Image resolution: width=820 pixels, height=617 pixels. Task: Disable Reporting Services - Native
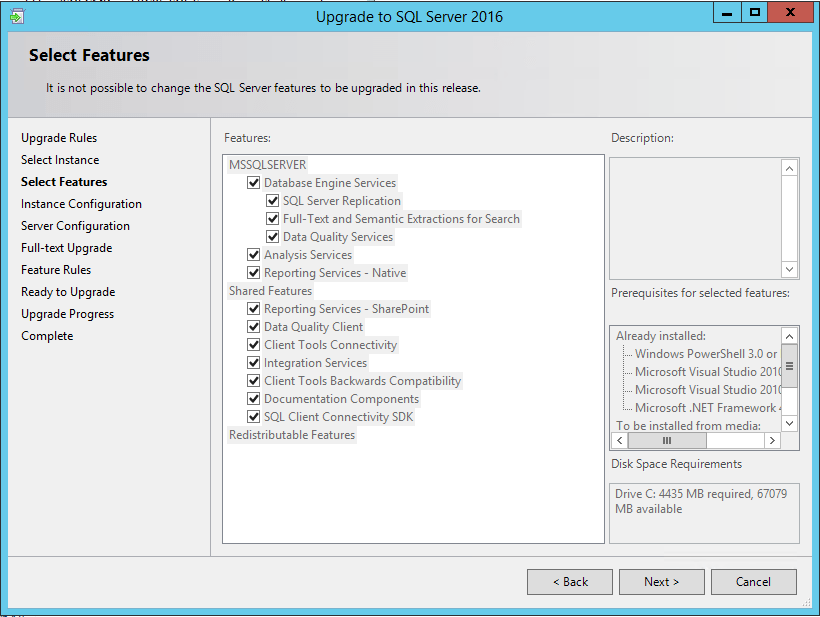click(x=254, y=272)
